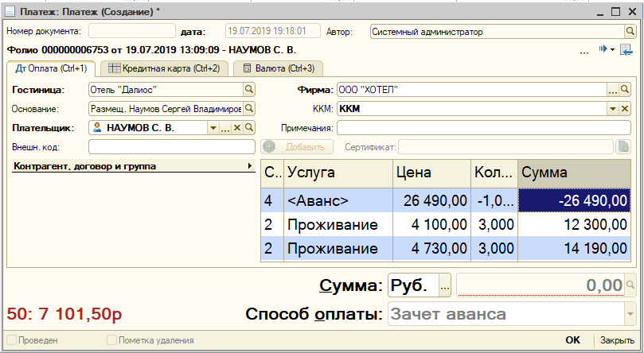Click hotel Гостиница search magnifier icon

249,89
